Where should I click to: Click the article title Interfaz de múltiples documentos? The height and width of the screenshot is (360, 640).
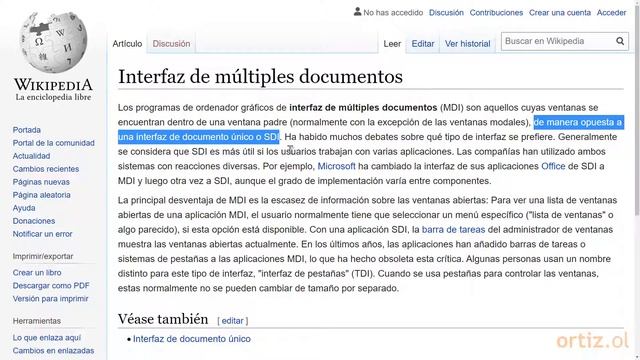(260, 76)
